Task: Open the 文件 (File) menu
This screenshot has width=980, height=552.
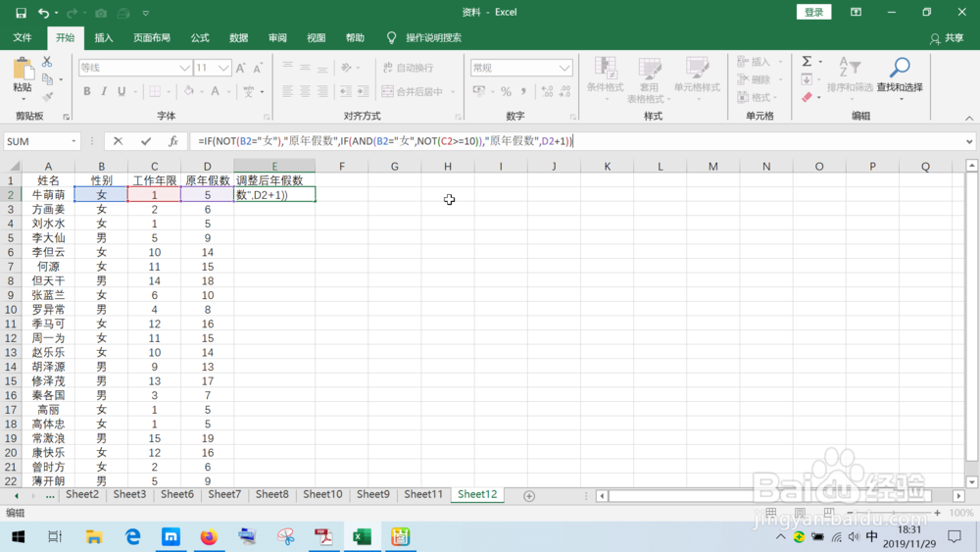Action: point(23,37)
